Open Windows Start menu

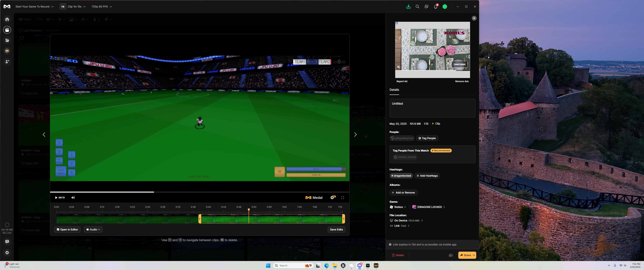tap(268, 265)
